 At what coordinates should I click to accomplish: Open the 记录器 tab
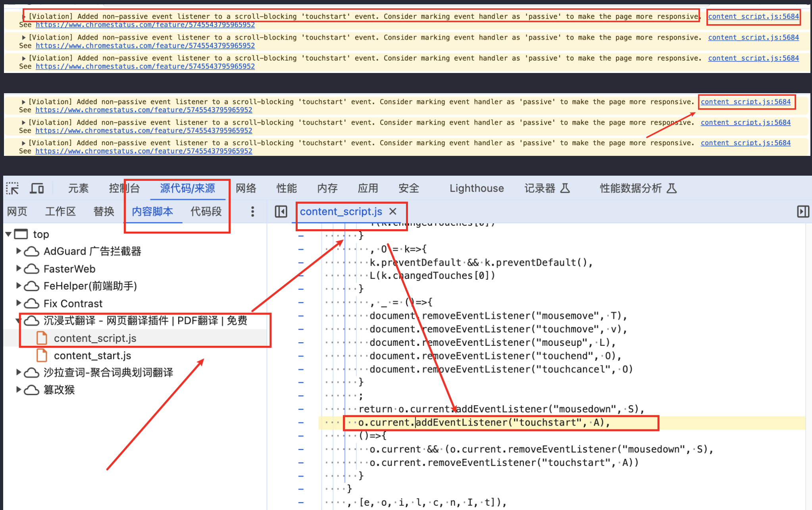tap(547, 188)
